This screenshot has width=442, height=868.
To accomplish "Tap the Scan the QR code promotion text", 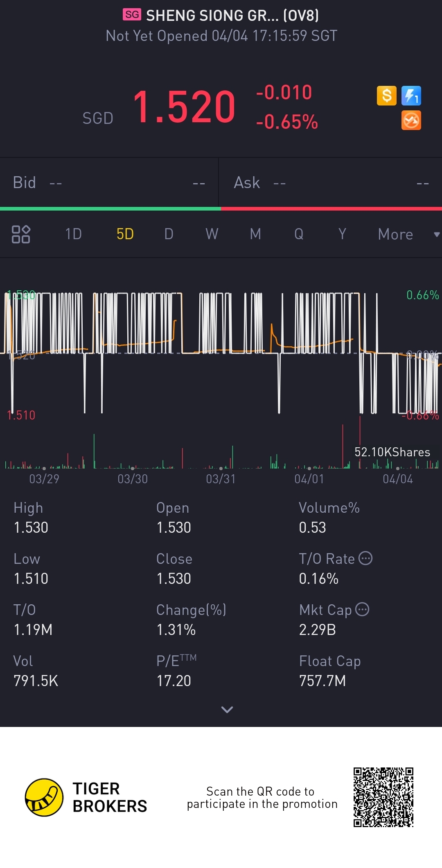I will (x=262, y=797).
